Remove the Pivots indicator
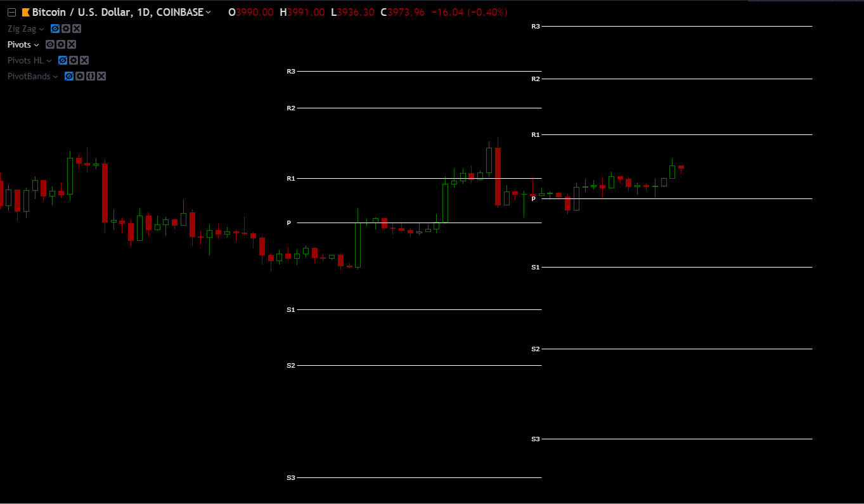Screen dimensions: 864x504 [72, 44]
